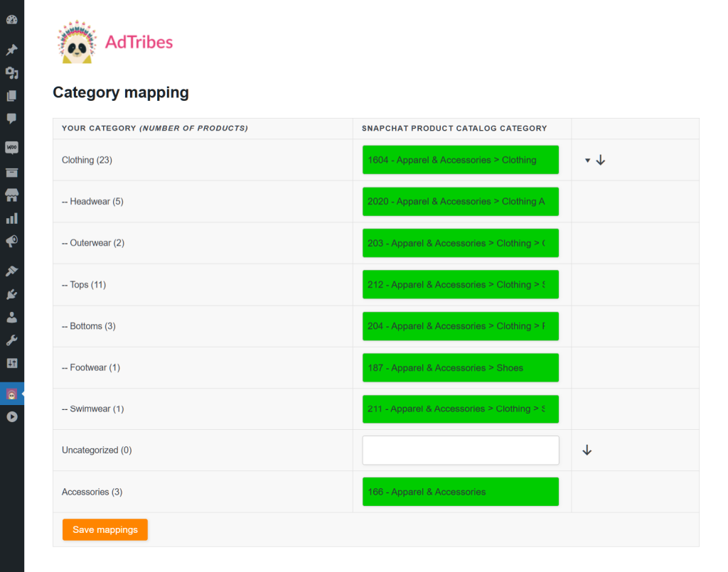
Task: Open the Tools wrench icon
Action: click(11, 339)
